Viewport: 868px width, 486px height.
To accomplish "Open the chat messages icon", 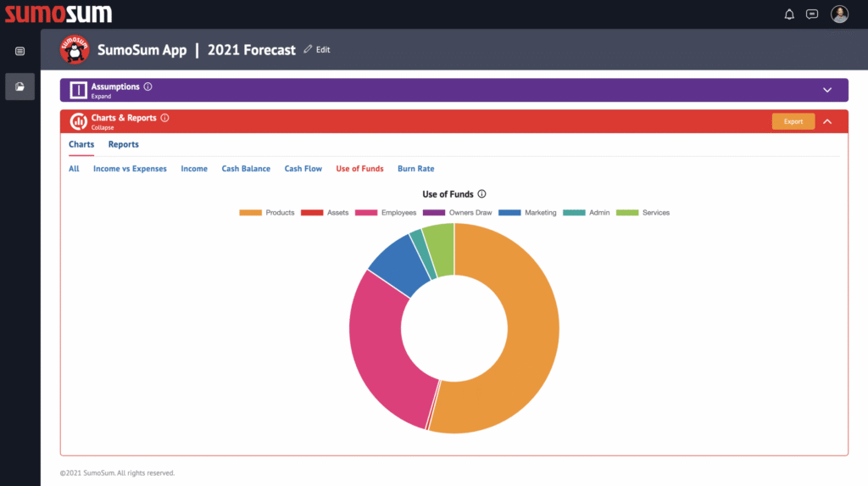I will pos(812,14).
